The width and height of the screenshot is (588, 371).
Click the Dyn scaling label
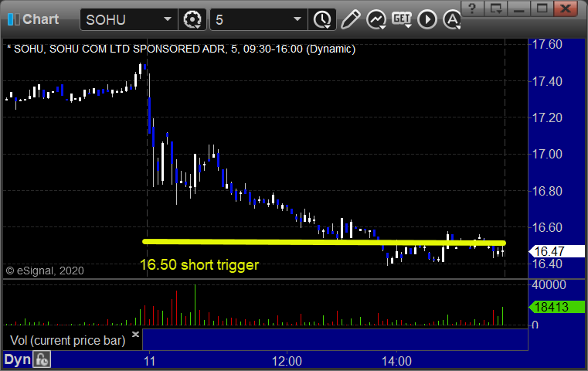point(17,359)
